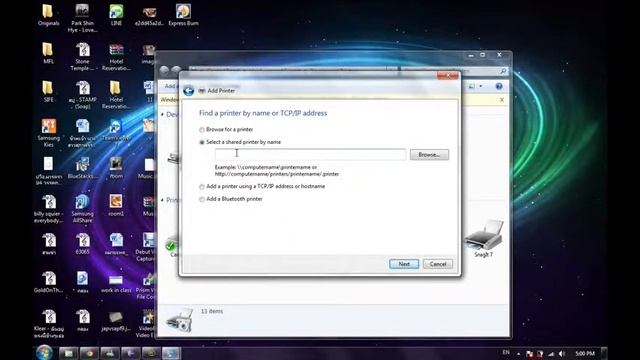Click the Browse... button
This screenshot has height=360, width=640.
[x=429, y=155]
